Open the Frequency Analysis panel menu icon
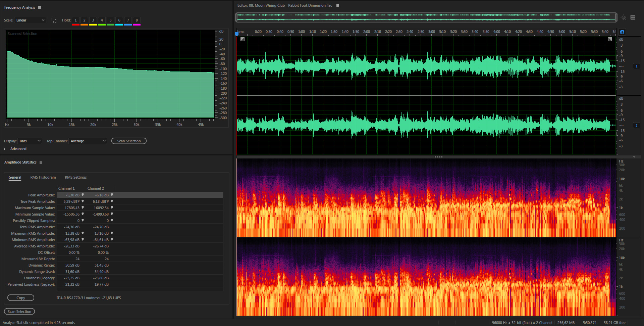This screenshot has height=326, width=644. pyautogui.click(x=40, y=7)
